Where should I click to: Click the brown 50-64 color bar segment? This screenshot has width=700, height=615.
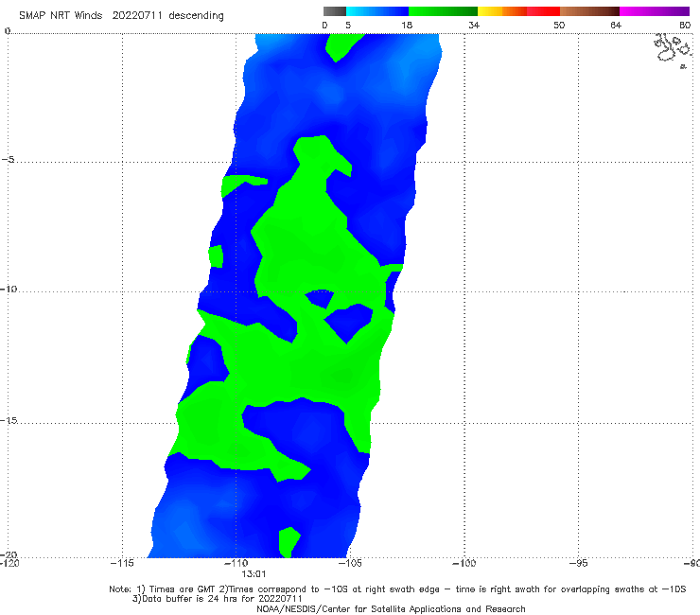pyautogui.click(x=589, y=11)
